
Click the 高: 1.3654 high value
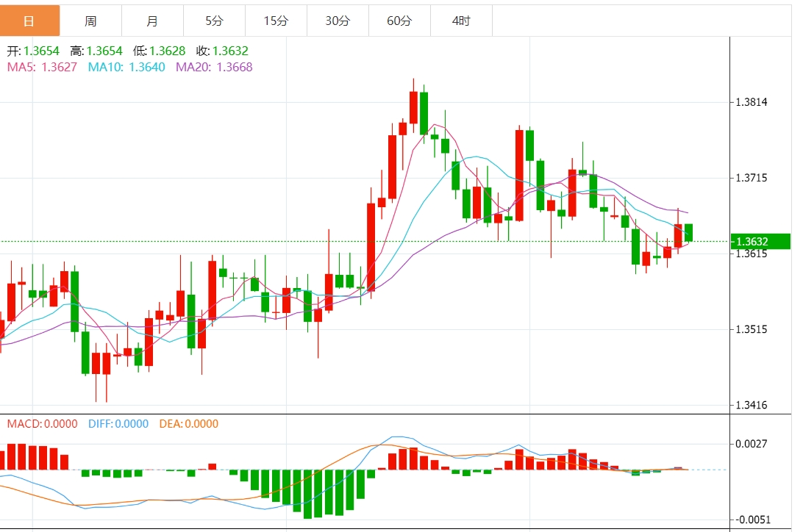pyautogui.click(x=96, y=51)
